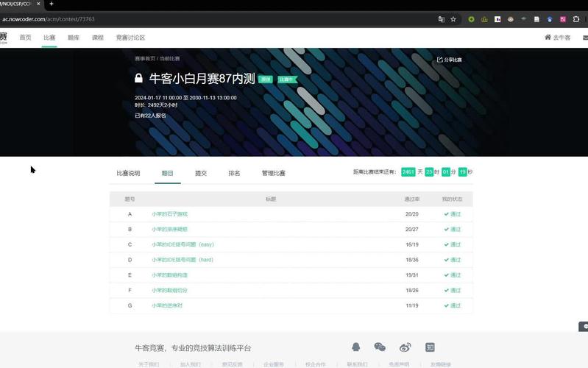Close the current browser tab

coord(38,4)
